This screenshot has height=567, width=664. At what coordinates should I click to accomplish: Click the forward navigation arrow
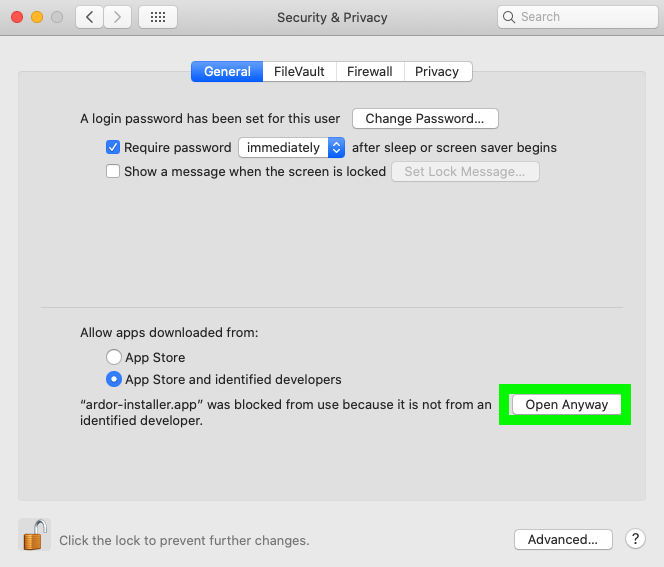click(x=117, y=17)
